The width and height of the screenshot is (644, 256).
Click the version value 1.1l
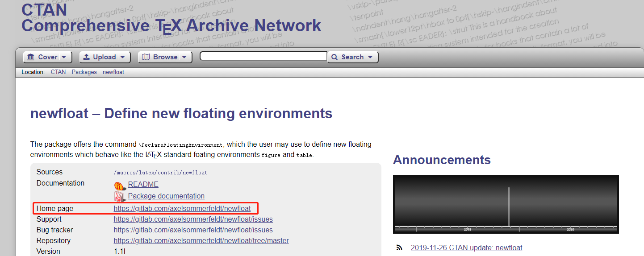(120, 252)
